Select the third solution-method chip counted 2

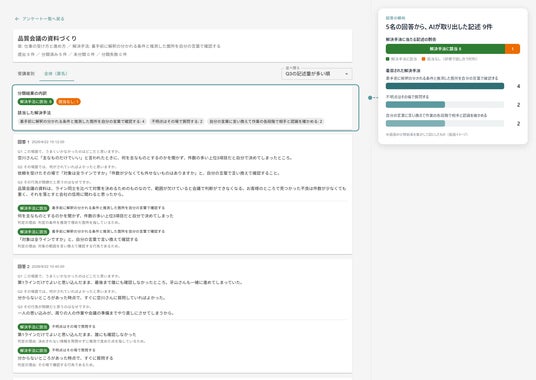click(266, 121)
